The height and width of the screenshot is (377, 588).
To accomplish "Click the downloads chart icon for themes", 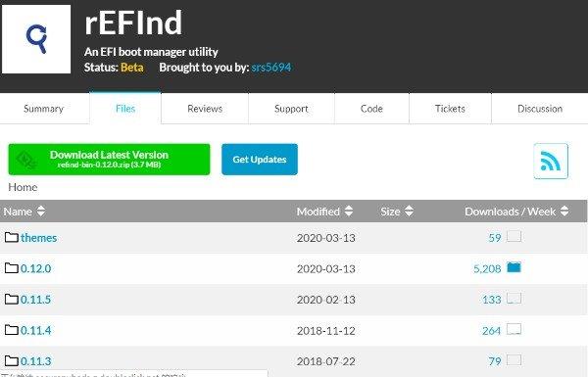I will pyautogui.click(x=514, y=236).
